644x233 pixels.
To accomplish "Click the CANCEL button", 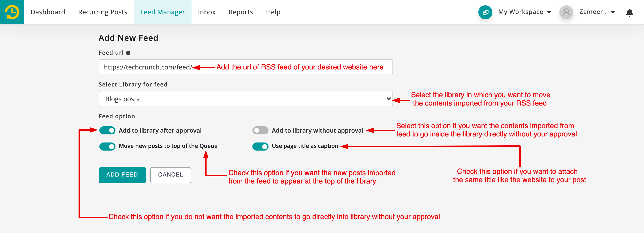I will [x=171, y=175].
